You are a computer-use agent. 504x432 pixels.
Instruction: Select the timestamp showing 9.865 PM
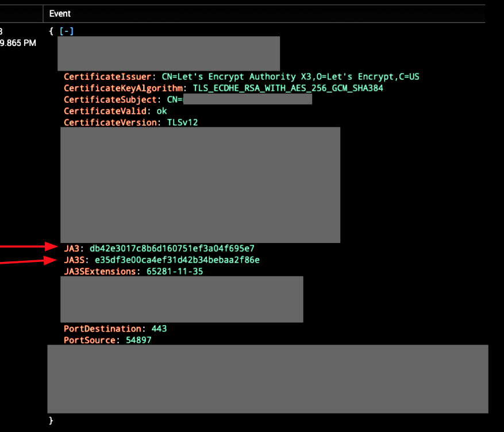click(19, 43)
